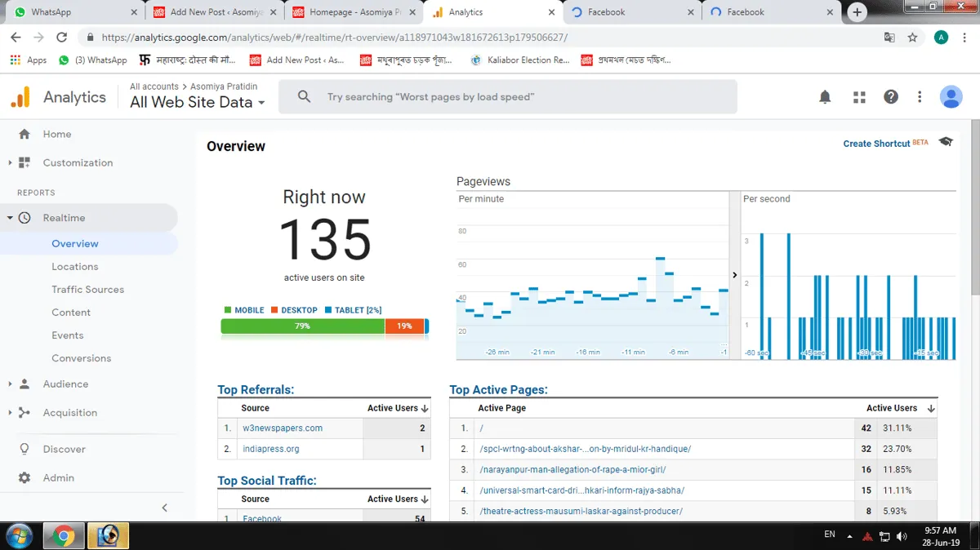Screen dimensions: 980x550
Task: Click the Home icon in sidebar
Action: click(x=24, y=135)
